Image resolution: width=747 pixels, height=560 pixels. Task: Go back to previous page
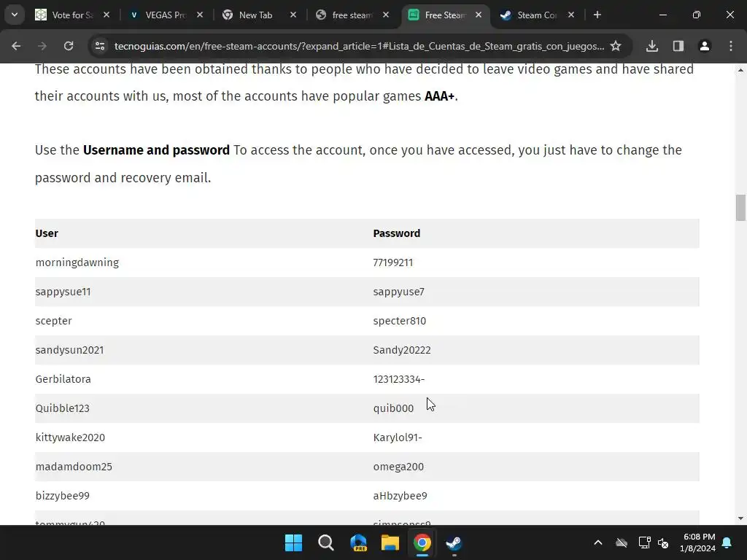click(16, 46)
